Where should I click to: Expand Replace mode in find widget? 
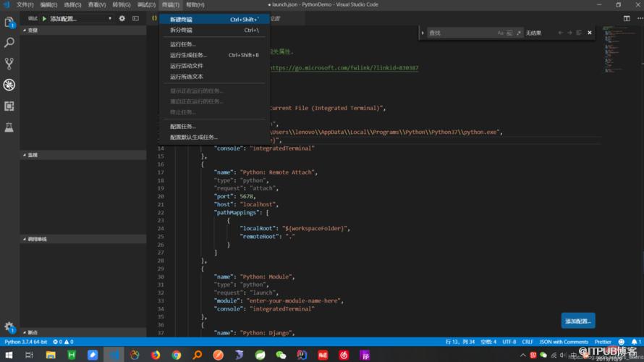423,33
